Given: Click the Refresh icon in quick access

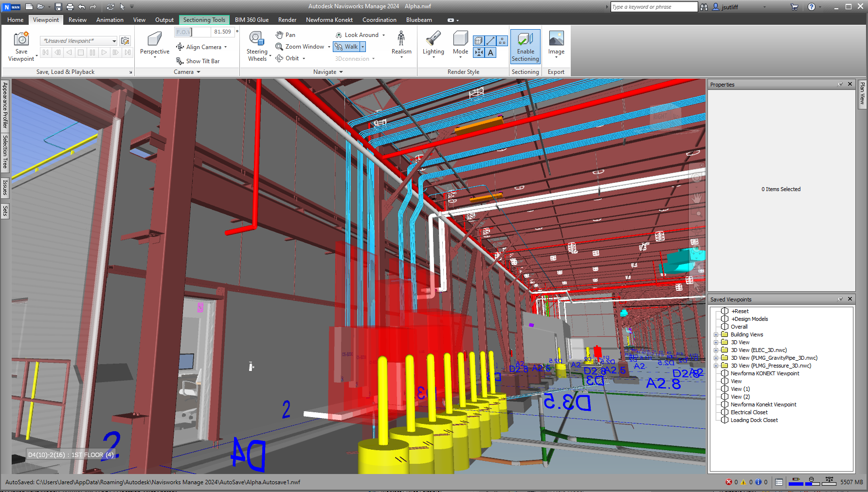Looking at the screenshot, I should [110, 7].
